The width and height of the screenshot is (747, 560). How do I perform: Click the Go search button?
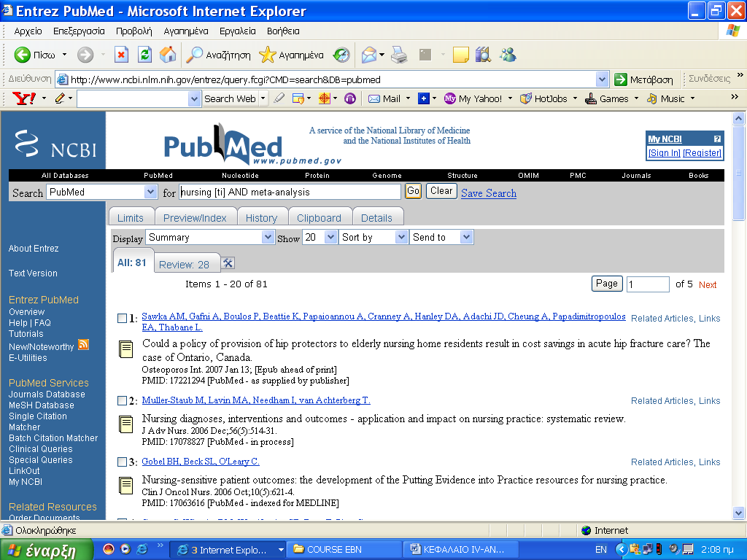[x=413, y=191]
